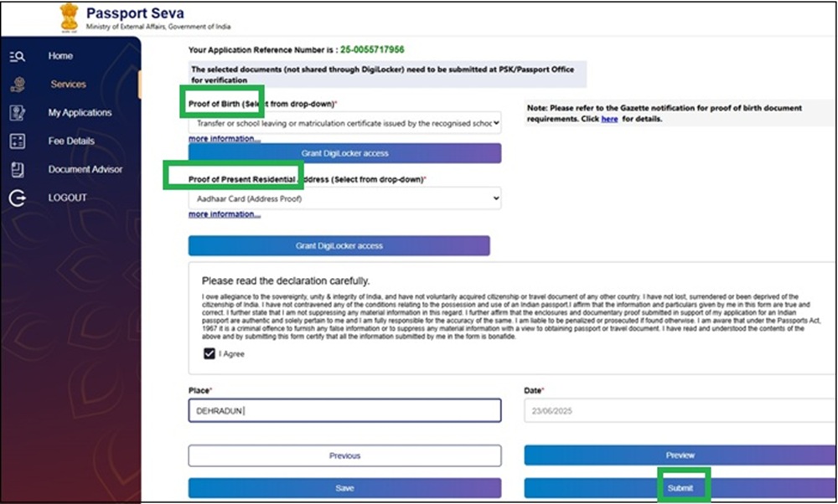Click the application reference number 25-0055717956
The width and height of the screenshot is (838, 504).
point(372,49)
